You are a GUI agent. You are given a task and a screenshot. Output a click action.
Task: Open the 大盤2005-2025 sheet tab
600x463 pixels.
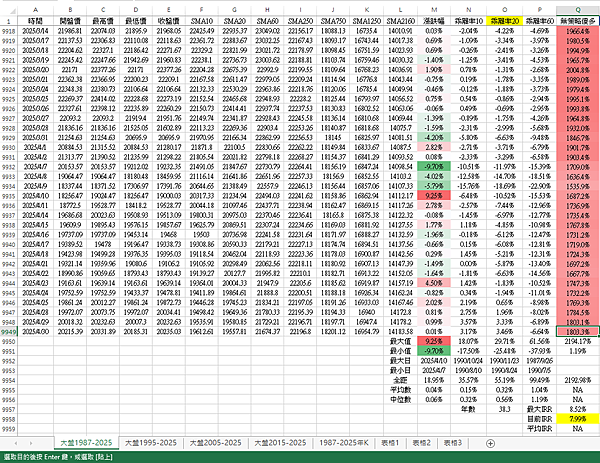point(215,443)
